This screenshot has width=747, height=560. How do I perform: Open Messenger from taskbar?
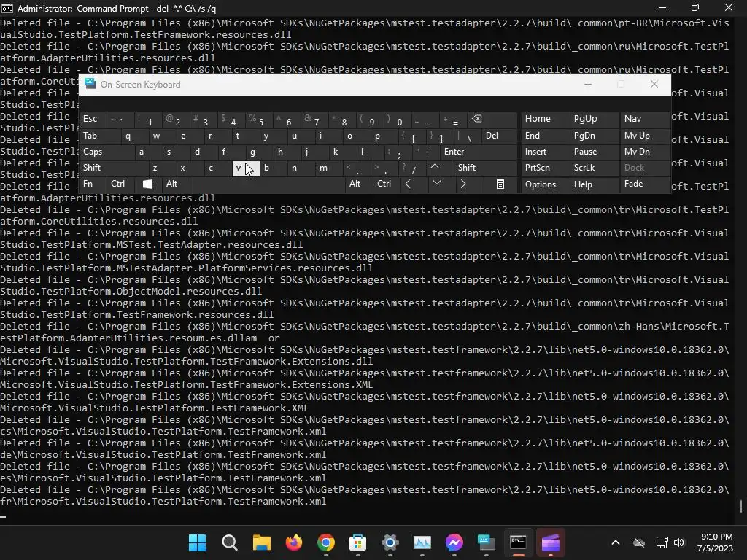pyautogui.click(x=454, y=542)
